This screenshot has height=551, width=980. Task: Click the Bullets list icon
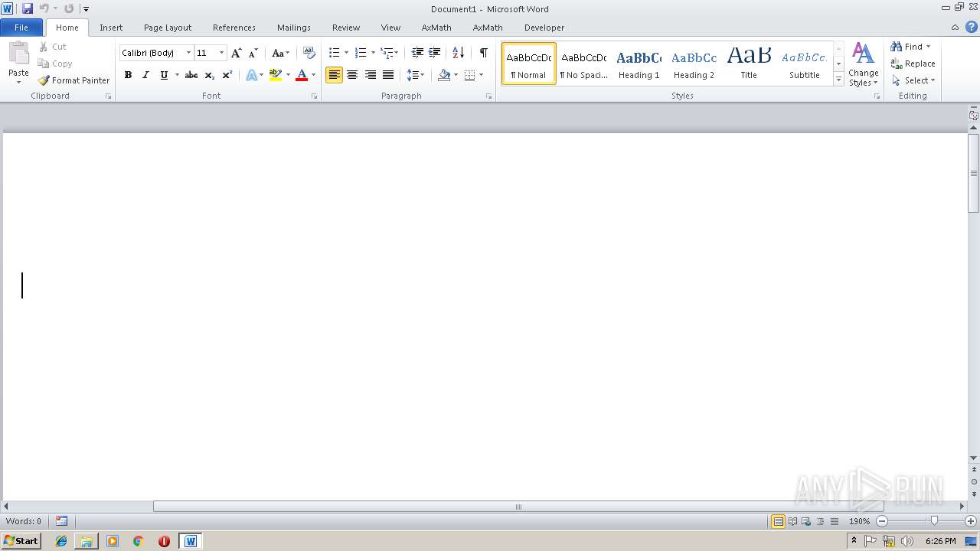tap(334, 53)
